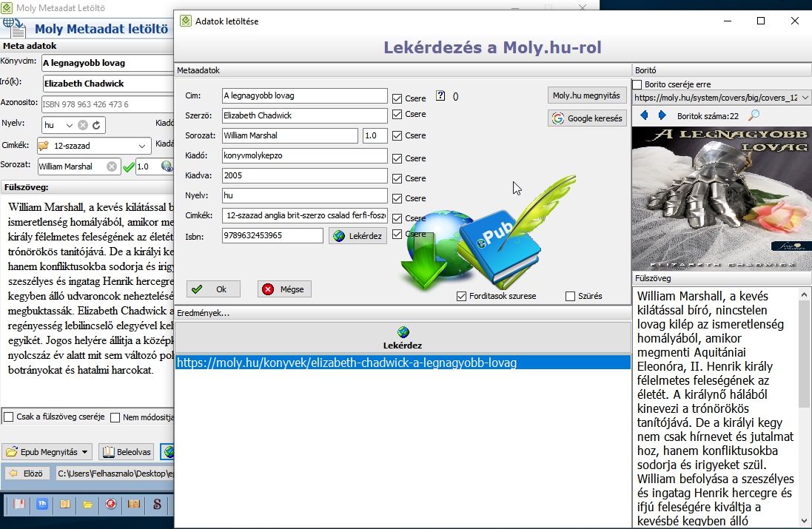Clear the William Marshal series field
Viewport: 812px width, 529px height.
[x=111, y=166]
